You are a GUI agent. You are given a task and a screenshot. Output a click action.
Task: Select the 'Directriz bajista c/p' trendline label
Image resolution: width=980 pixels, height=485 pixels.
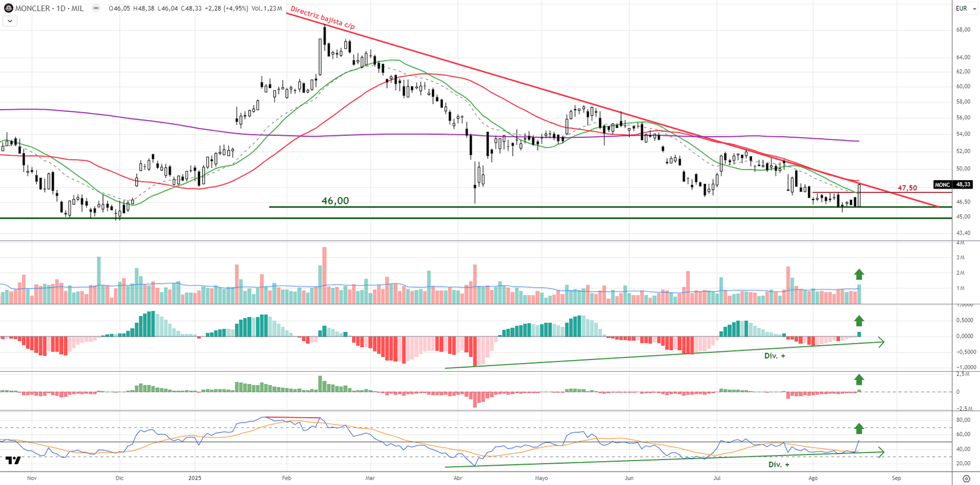pyautogui.click(x=323, y=18)
